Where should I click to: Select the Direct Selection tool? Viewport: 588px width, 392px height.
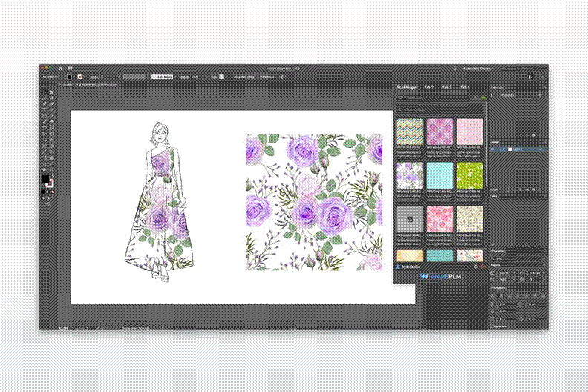pyautogui.click(x=53, y=92)
